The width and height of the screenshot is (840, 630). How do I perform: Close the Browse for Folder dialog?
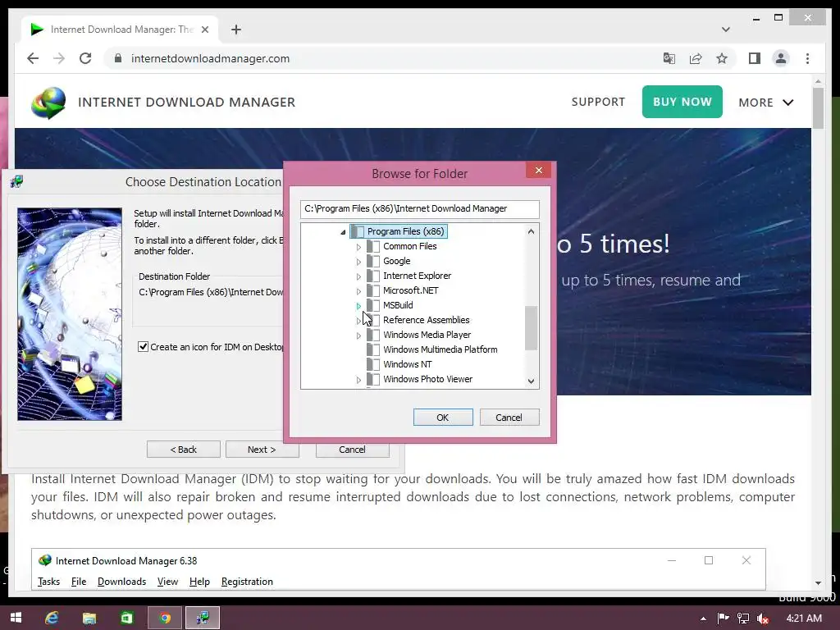click(x=538, y=171)
